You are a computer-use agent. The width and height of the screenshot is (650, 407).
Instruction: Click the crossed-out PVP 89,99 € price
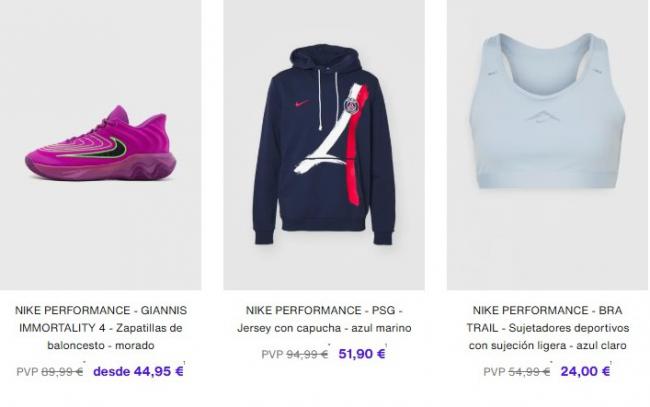[50, 372]
